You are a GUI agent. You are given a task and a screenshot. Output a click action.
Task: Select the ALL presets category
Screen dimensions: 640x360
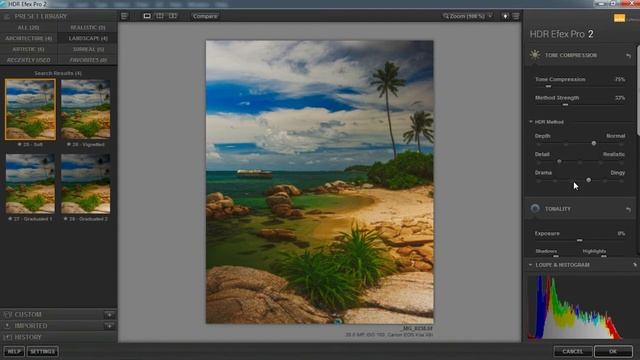click(x=29, y=27)
